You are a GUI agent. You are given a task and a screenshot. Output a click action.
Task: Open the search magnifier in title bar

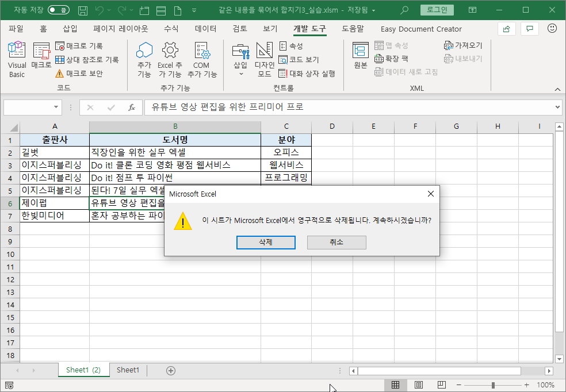[x=404, y=10]
